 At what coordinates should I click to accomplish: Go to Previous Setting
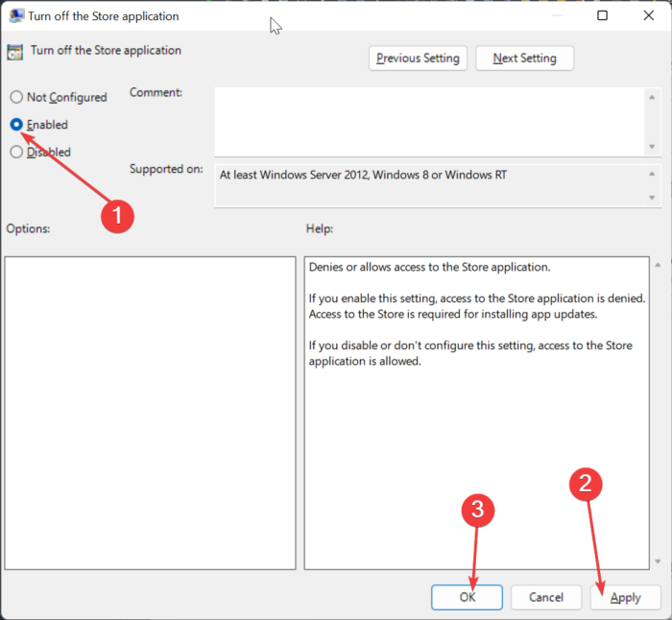[x=418, y=59]
